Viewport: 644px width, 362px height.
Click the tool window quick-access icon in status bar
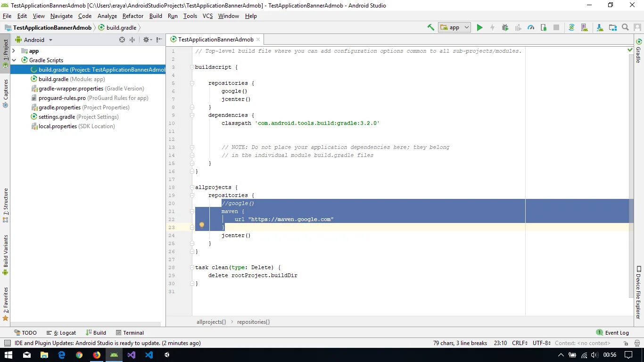7,343
